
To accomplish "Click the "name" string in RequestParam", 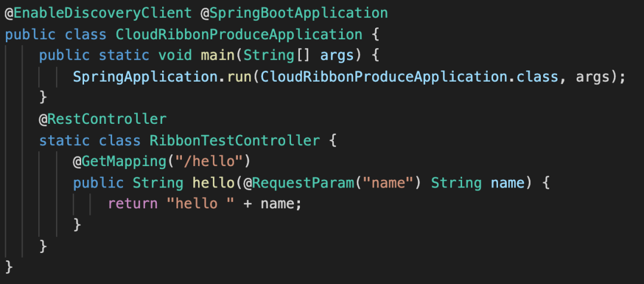I will 388,183.
